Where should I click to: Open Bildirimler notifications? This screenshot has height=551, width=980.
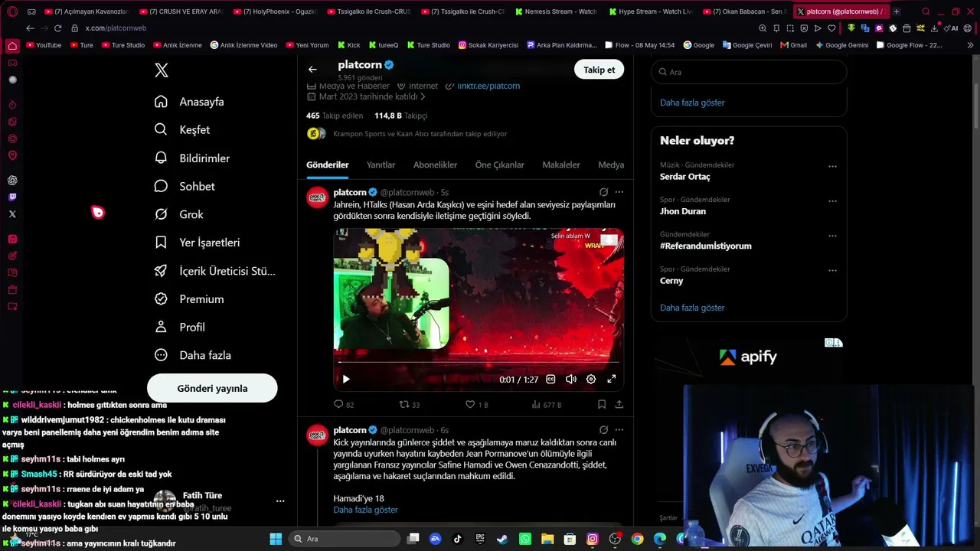(191, 158)
